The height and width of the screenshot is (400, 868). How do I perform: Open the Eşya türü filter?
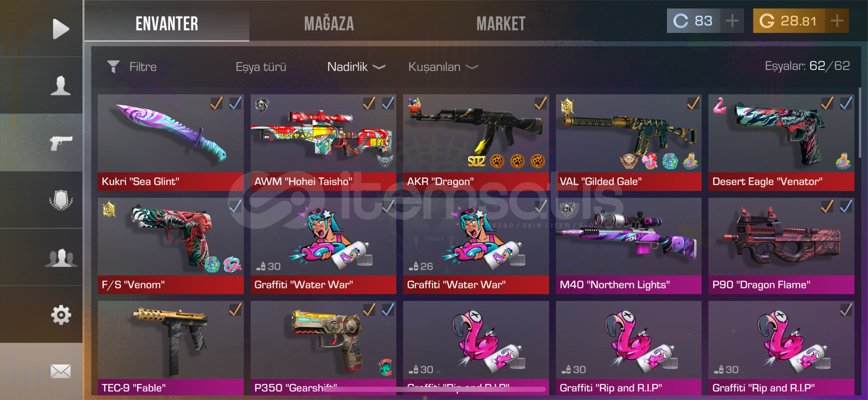click(x=261, y=67)
